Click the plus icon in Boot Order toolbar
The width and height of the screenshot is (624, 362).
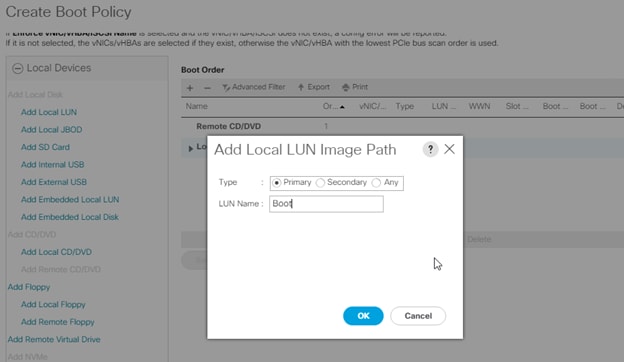click(190, 88)
